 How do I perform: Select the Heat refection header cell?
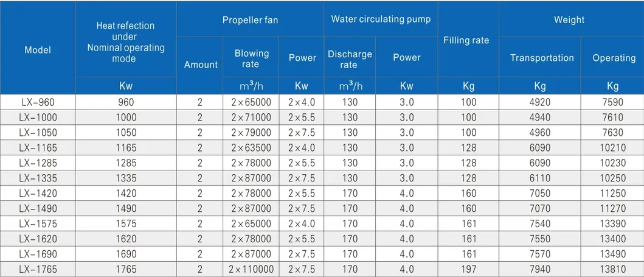(125, 42)
